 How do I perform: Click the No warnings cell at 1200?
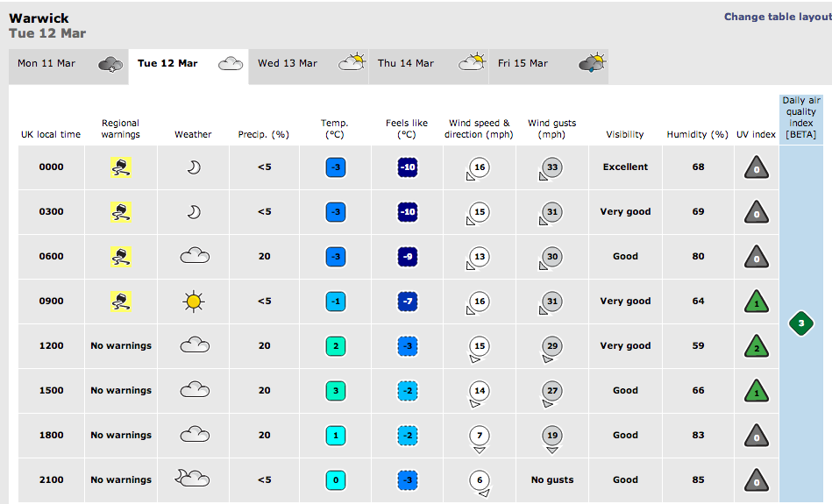pyautogui.click(x=121, y=345)
